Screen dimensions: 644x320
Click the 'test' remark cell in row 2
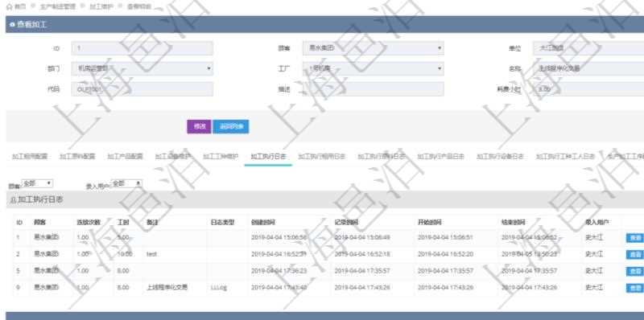(151, 254)
